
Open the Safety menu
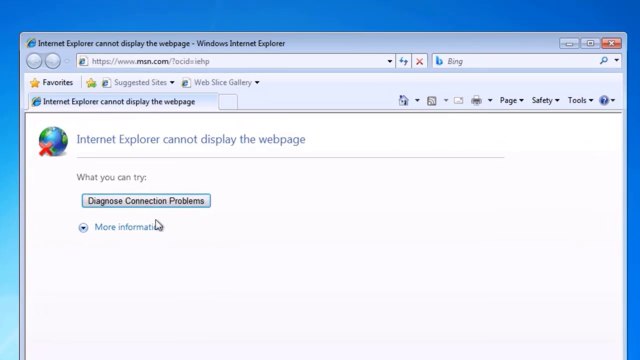545,100
